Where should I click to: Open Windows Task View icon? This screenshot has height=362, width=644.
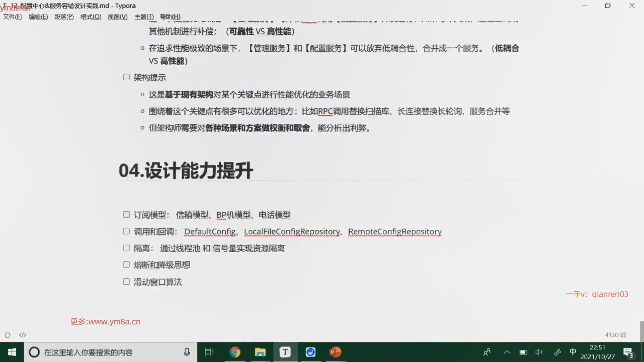(209, 352)
